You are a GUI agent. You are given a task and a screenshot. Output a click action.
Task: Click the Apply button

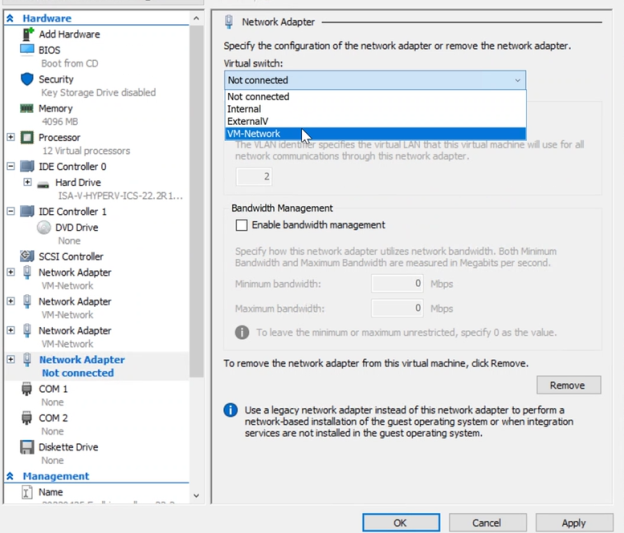coord(574,523)
